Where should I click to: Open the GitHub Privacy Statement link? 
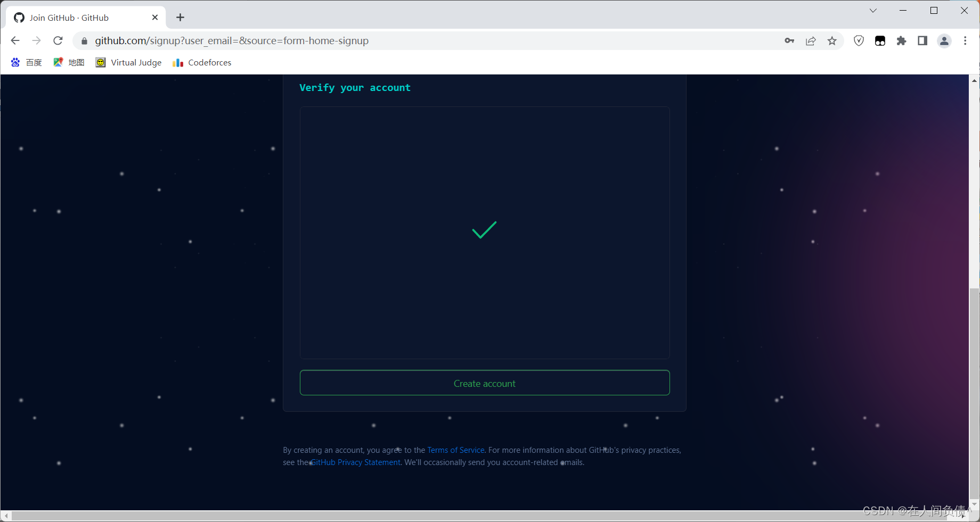(355, 462)
